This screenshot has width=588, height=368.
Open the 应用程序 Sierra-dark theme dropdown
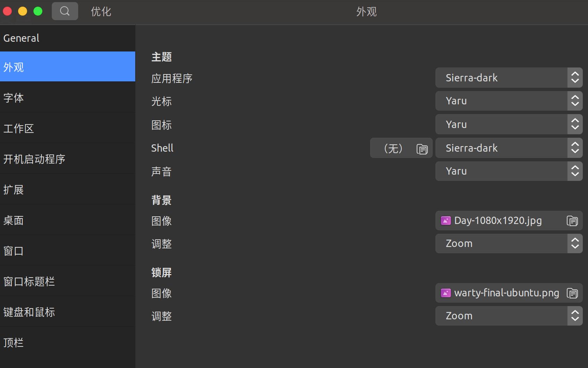click(x=509, y=78)
